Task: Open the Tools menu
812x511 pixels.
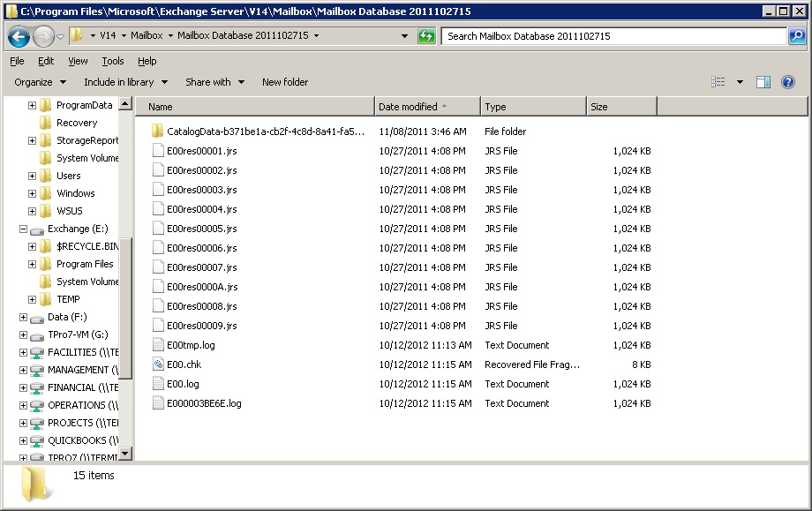Action: click(113, 61)
